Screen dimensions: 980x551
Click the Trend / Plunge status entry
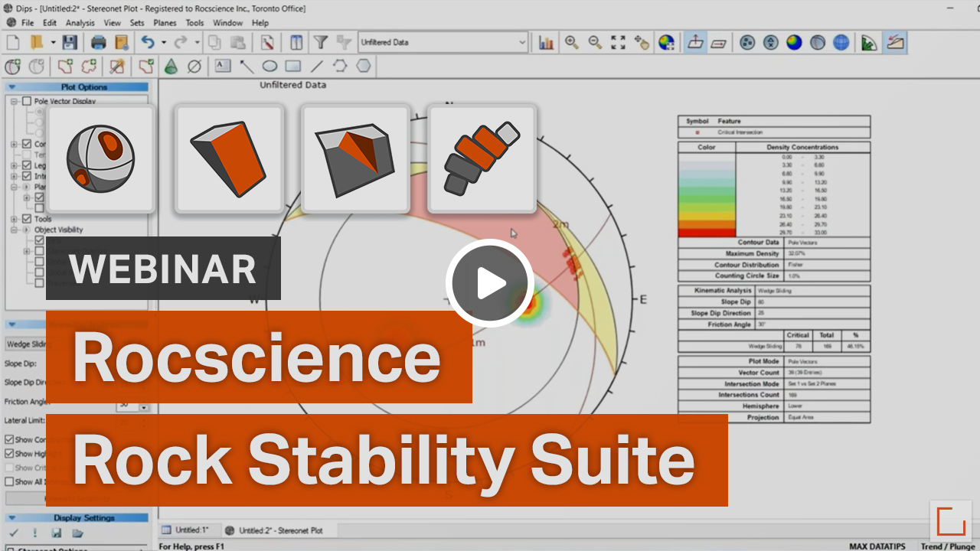pos(948,546)
